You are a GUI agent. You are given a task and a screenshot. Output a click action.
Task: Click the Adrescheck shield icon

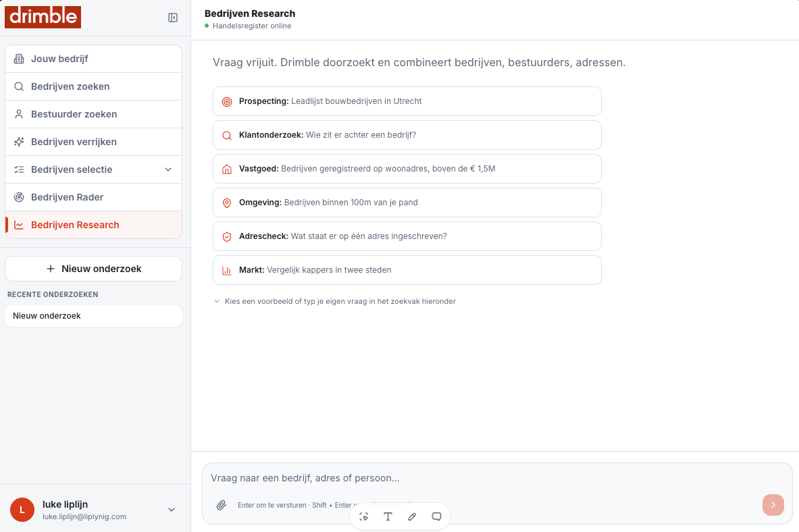[x=227, y=236]
